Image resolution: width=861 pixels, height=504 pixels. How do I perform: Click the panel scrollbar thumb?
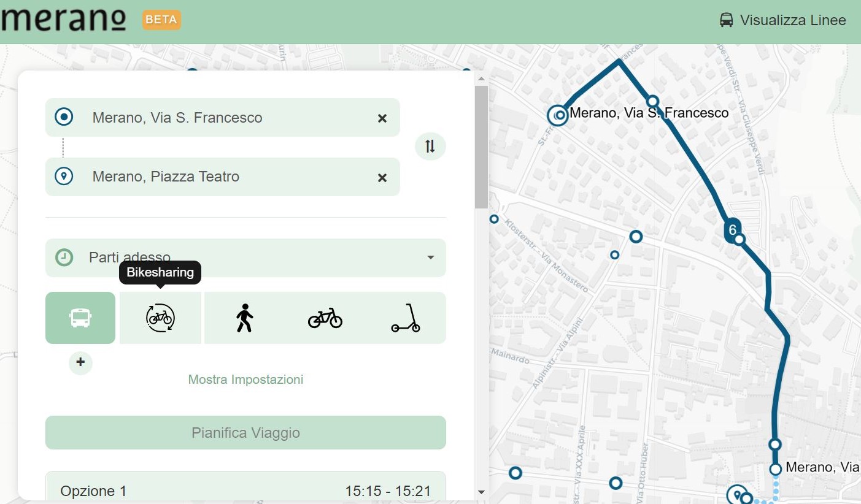(x=481, y=147)
